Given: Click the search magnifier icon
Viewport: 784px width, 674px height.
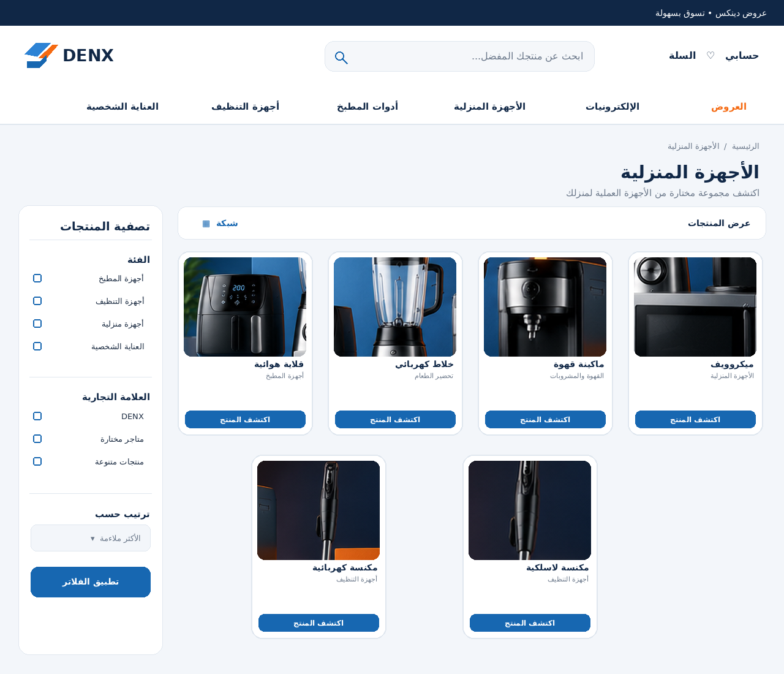Looking at the screenshot, I should [341, 58].
